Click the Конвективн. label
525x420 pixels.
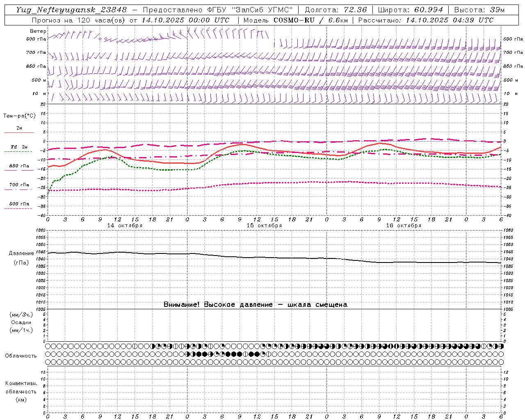(x=21, y=383)
